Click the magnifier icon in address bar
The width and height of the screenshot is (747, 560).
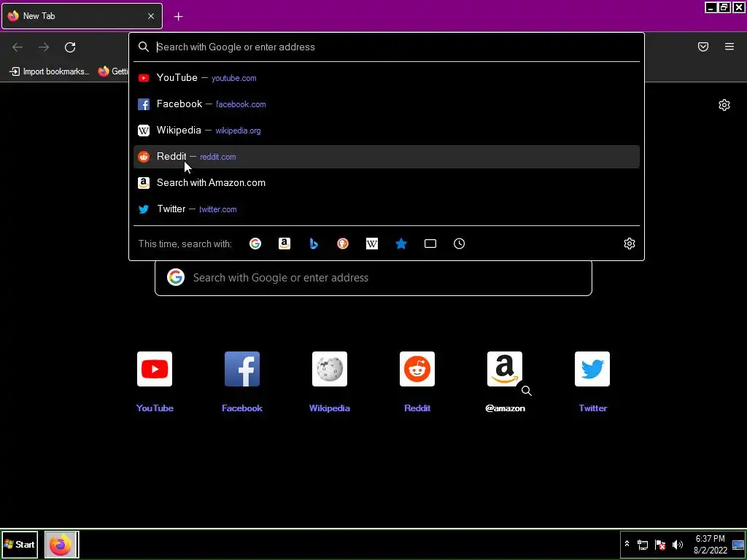tap(144, 47)
